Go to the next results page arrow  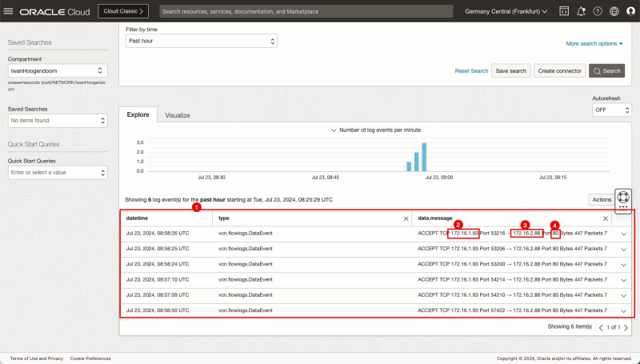pyautogui.click(x=626, y=327)
